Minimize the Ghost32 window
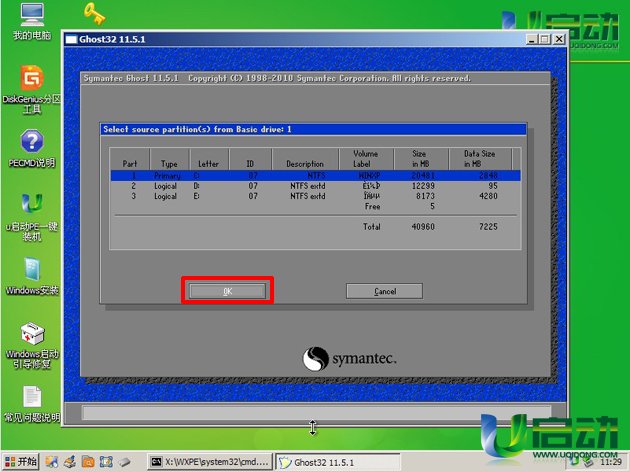 [532, 39]
